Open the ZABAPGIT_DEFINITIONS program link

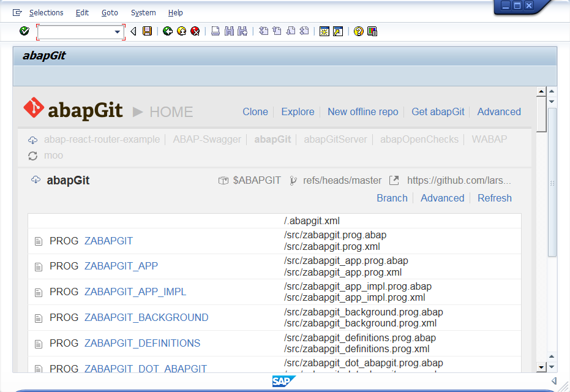[x=142, y=343]
